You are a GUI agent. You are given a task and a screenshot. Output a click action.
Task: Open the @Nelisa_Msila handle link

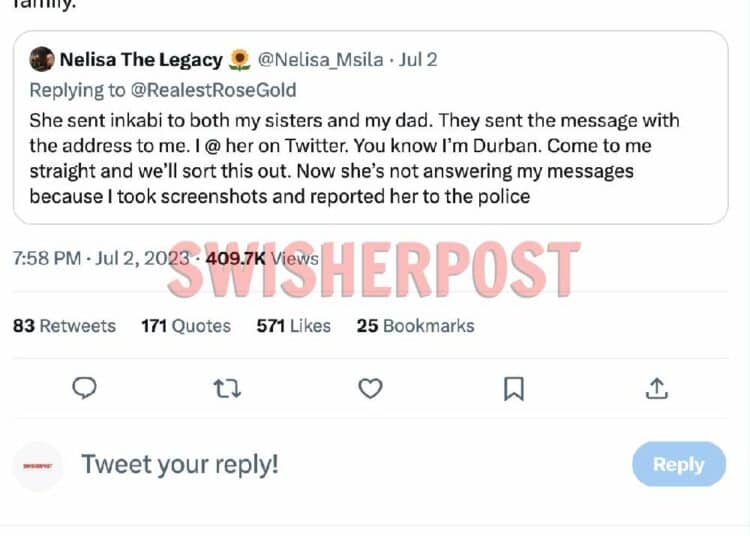(x=320, y=60)
